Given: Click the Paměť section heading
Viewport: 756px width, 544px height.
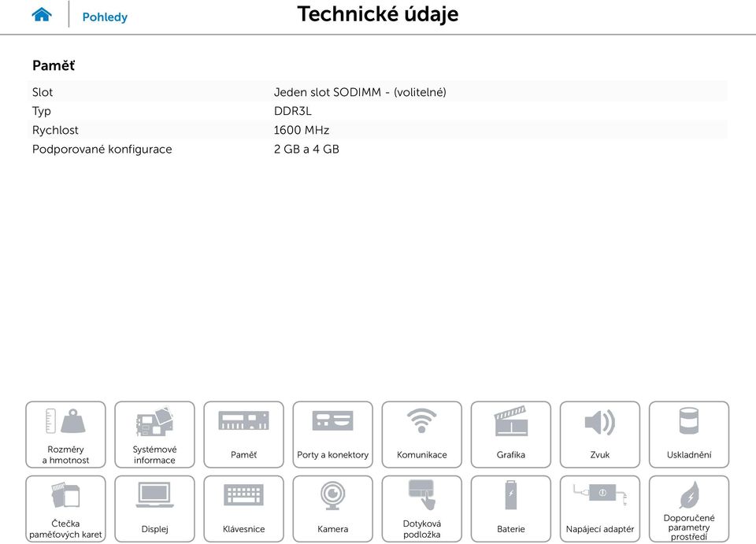Looking at the screenshot, I should (54, 65).
